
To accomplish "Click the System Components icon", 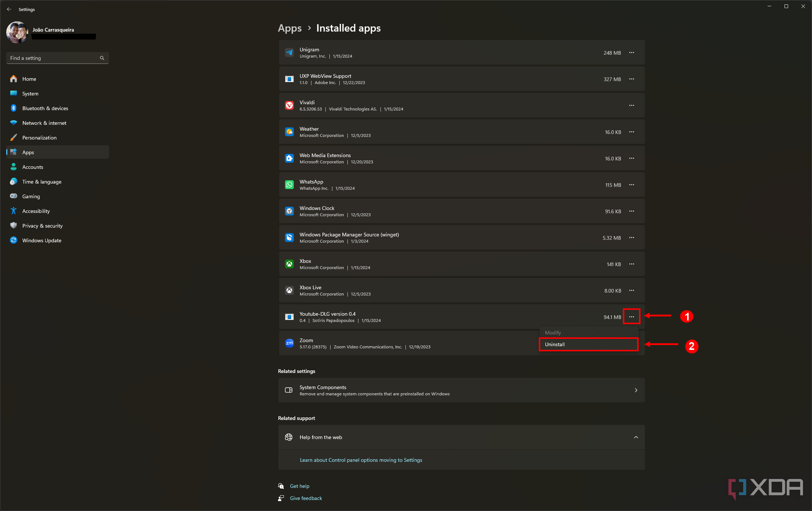I will point(289,390).
